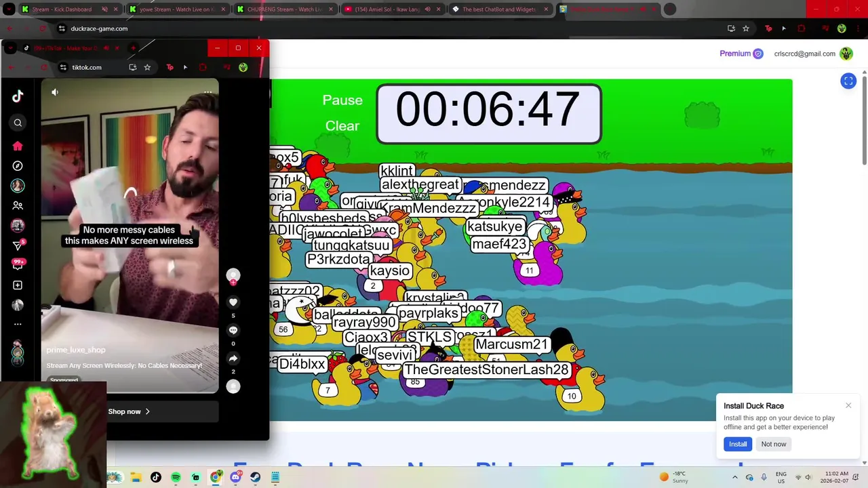This screenshot has height=488, width=868.
Task: Mute audio on Amiel Sol tab
Action: (429, 9)
